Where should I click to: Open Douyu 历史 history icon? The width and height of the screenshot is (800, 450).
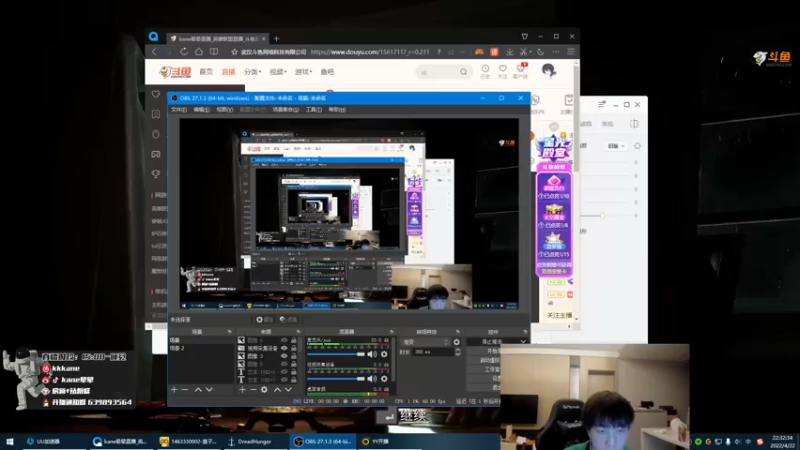(485, 71)
